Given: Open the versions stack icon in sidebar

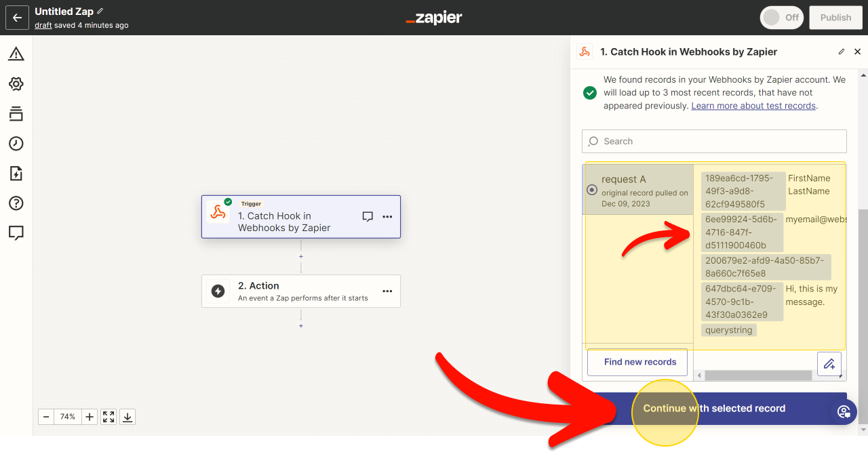Looking at the screenshot, I should (x=16, y=114).
